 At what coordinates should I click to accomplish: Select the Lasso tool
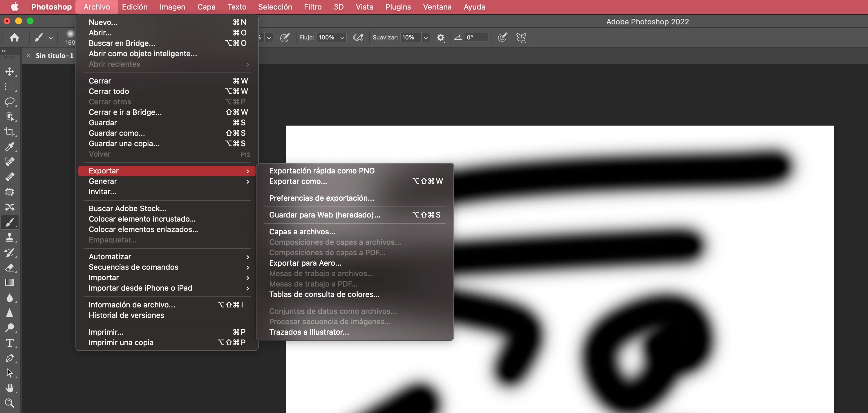pos(10,102)
